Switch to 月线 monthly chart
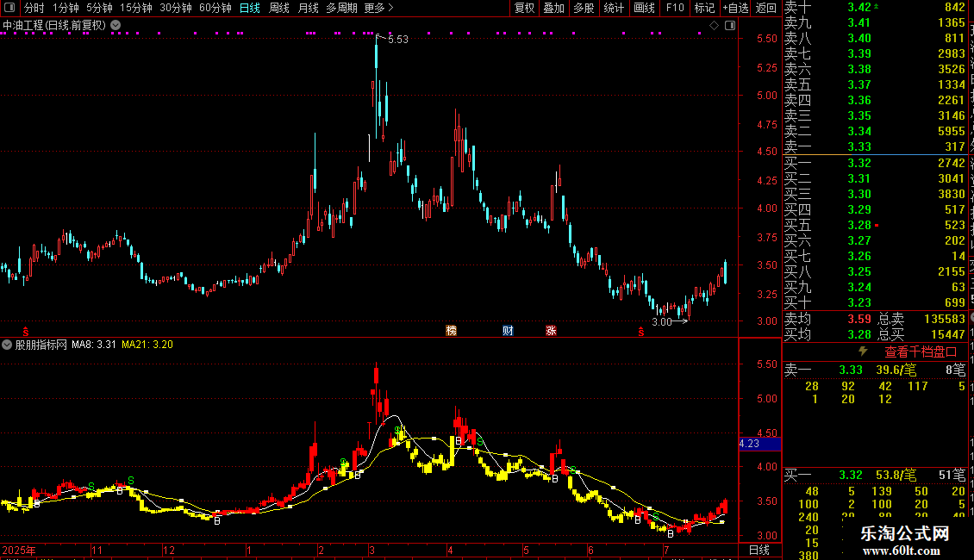The image size is (974, 560). 308,8
